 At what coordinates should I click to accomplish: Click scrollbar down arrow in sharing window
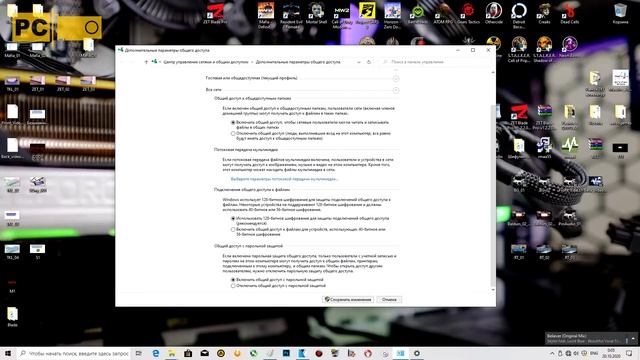click(x=493, y=290)
